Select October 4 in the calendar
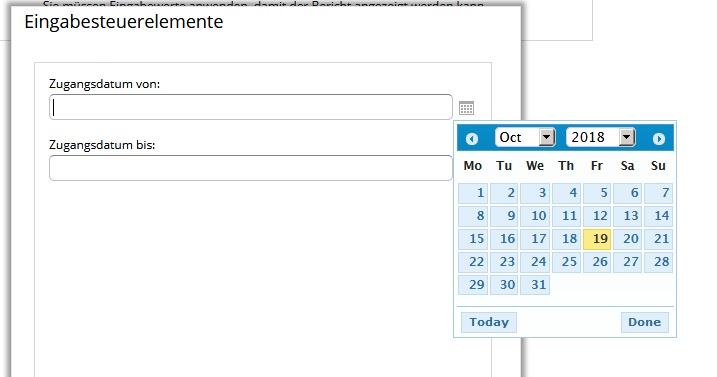The width and height of the screenshot is (717, 377). (566, 193)
